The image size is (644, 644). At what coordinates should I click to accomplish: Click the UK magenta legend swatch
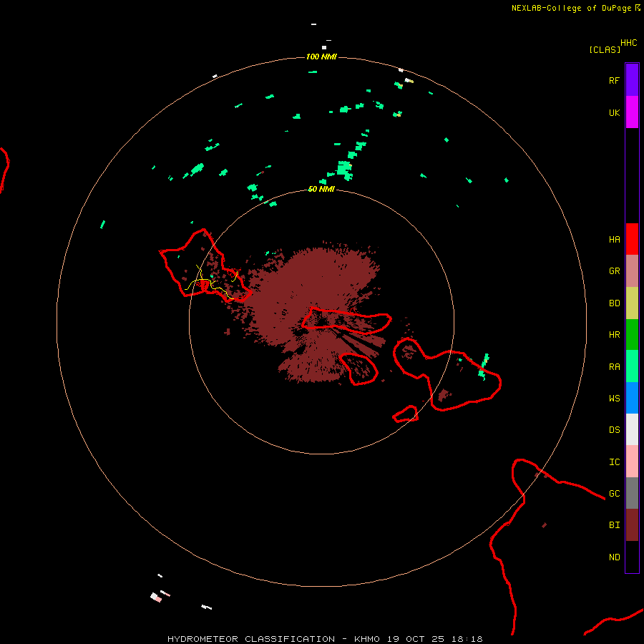point(632,112)
